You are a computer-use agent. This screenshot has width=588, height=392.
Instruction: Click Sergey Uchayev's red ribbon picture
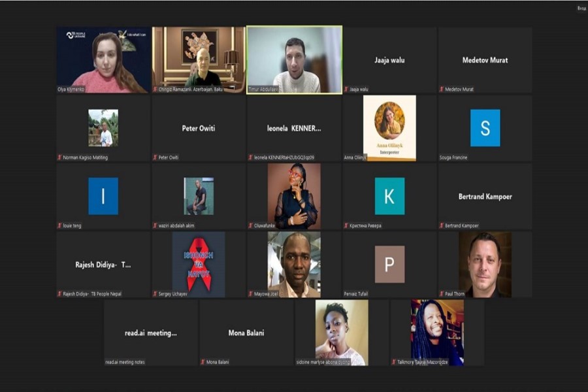coord(199,265)
